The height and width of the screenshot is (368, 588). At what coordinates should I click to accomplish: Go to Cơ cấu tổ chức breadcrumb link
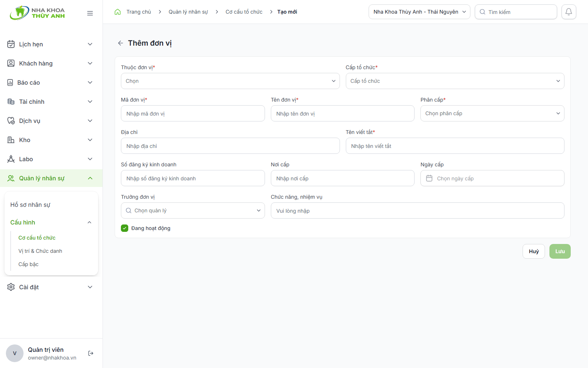[x=244, y=12]
